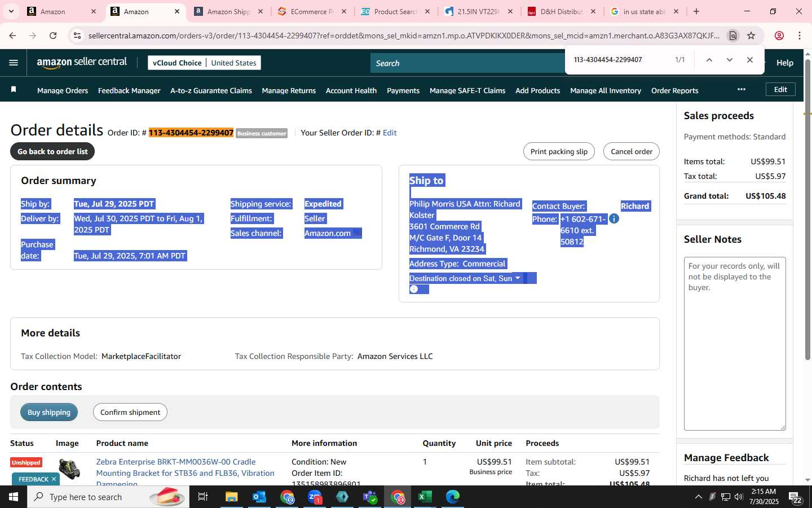Open Manage All Inventory
This screenshot has height=508, width=812.
(x=606, y=90)
